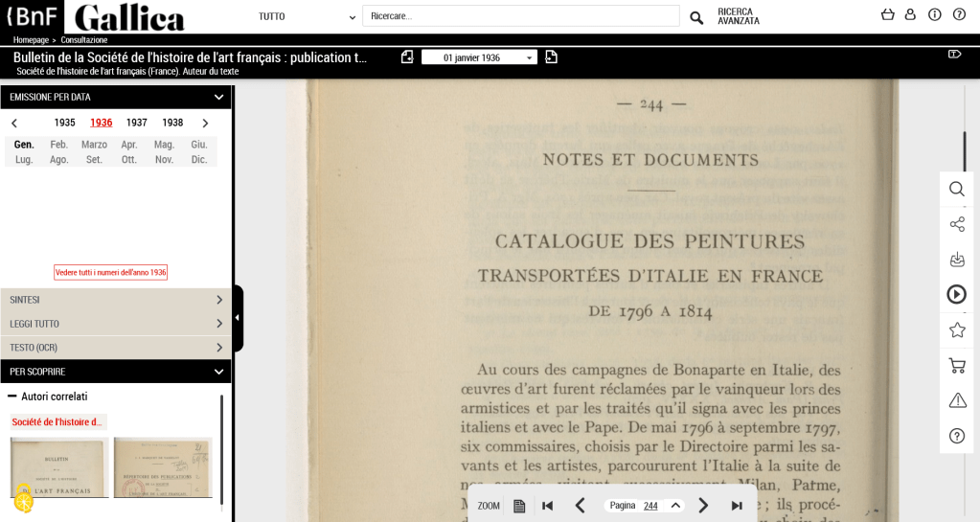Collapse the 'Autori correlati' section
Screen dimensions: 980x522
click(x=12, y=397)
